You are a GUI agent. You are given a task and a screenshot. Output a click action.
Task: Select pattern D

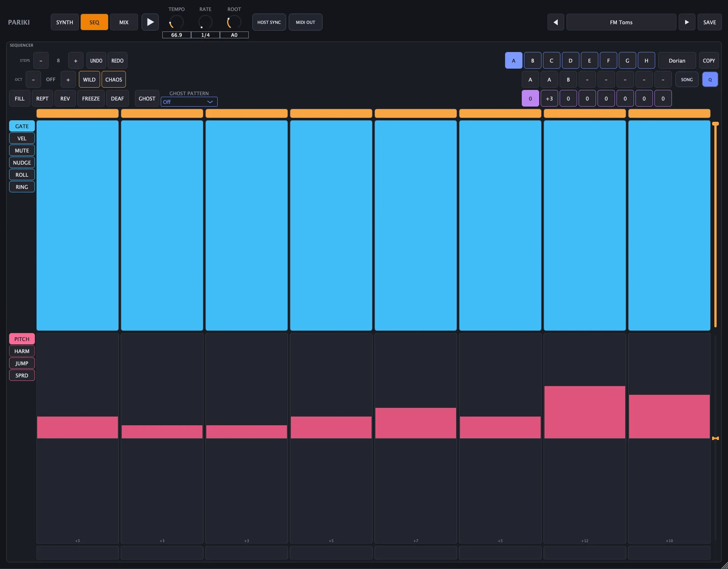coord(571,61)
